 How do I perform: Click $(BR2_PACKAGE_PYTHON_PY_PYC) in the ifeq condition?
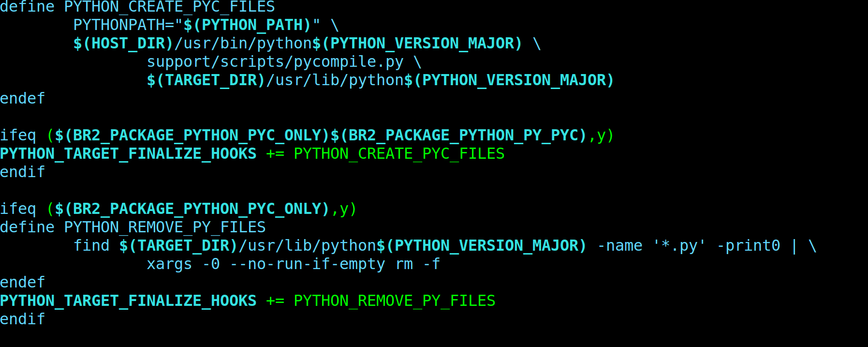(x=459, y=136)
